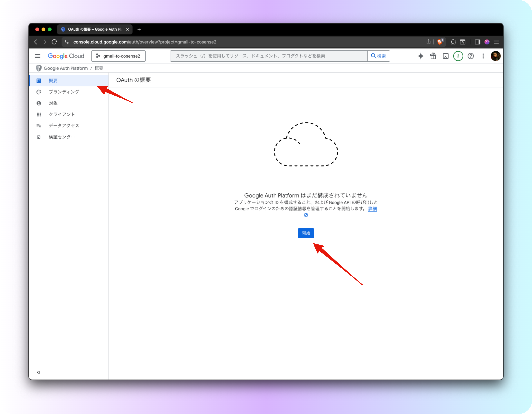Click the colorful Leo AI circle icon

(487, 42)
